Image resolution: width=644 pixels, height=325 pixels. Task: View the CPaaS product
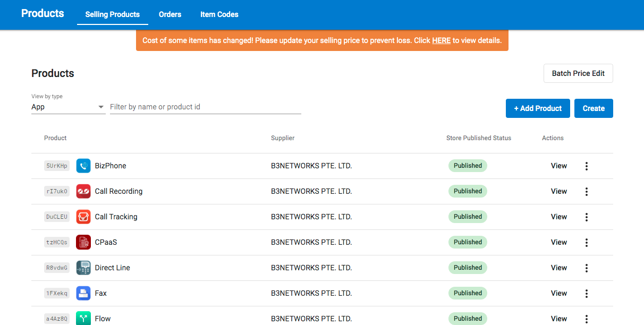point(559,242)
